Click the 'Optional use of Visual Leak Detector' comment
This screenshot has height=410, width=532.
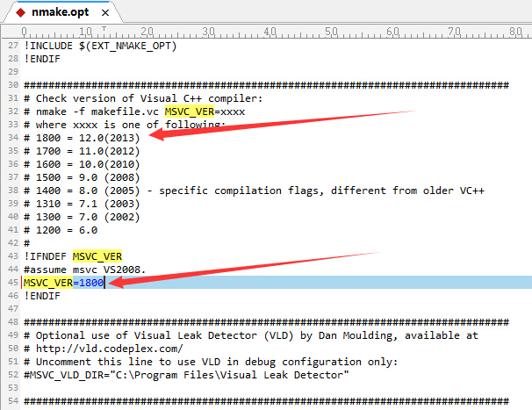click(x=251, y=335)
